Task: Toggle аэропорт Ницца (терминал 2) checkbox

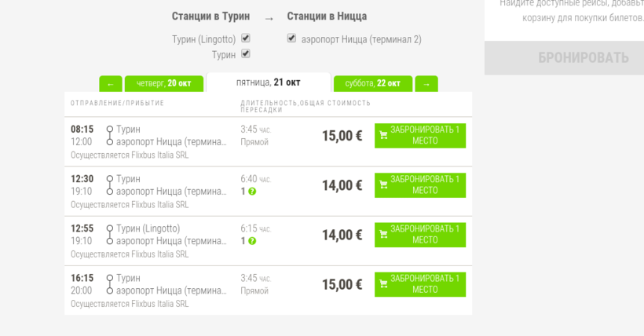Action: (292, 38)
